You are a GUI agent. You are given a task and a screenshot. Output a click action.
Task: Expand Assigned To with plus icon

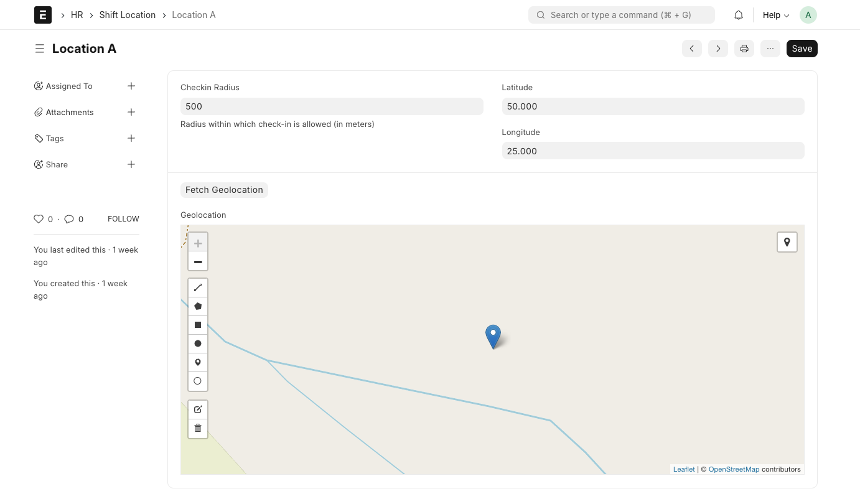tap(131, 86)
